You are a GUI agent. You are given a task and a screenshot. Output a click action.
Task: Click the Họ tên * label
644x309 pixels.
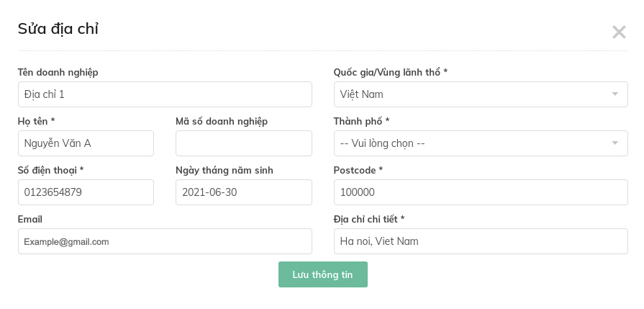click(x=37, y=121)
